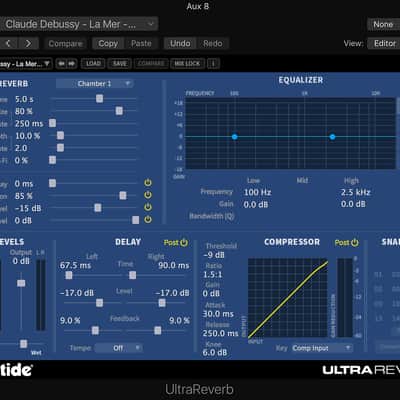Viewport: 400px width, 400px height.
Task: Open the Claude Debussy - La Mer preset dropdown
Action: (x=79, y=24)
